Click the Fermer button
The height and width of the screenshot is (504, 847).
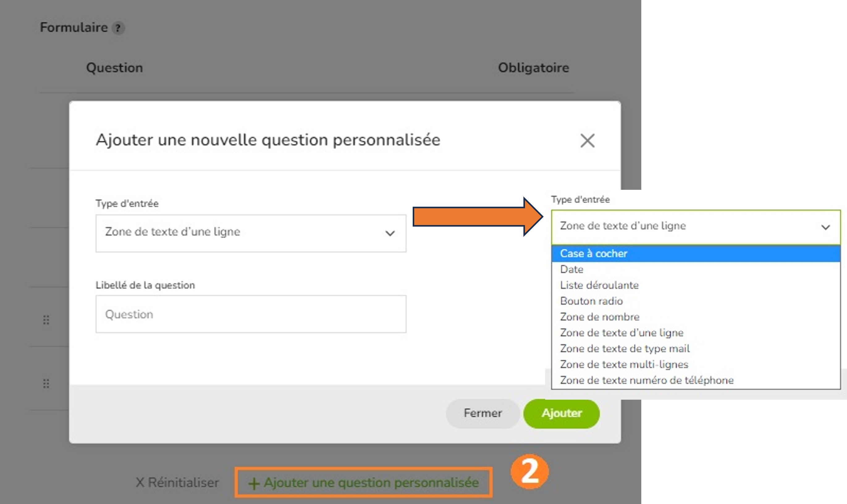click(482, 413)
